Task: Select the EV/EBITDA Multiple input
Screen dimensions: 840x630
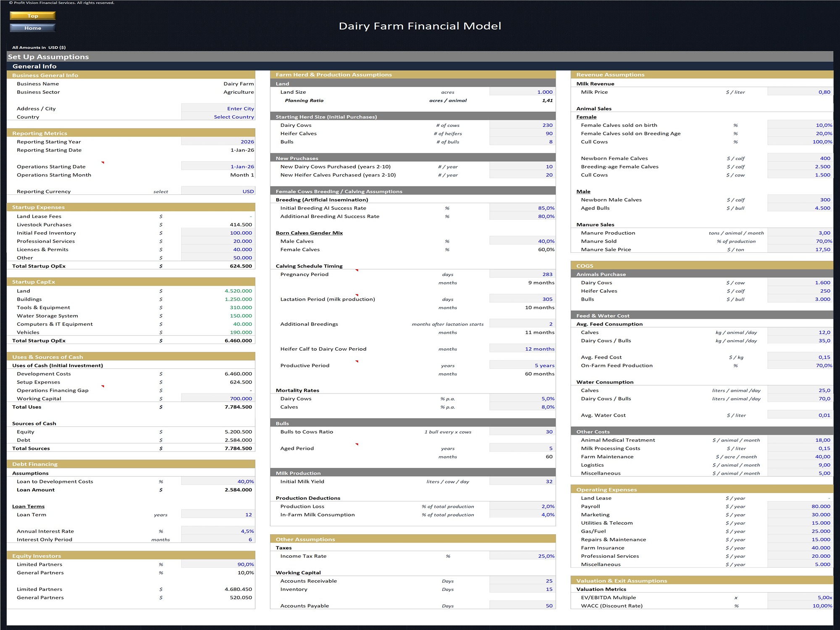Action: (799, 598)
